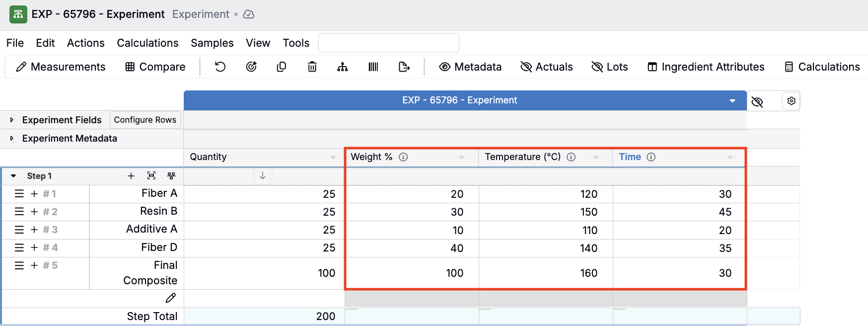Click the Compare button
The height and width of the screenshot is (326, 868).
point(155,67)
